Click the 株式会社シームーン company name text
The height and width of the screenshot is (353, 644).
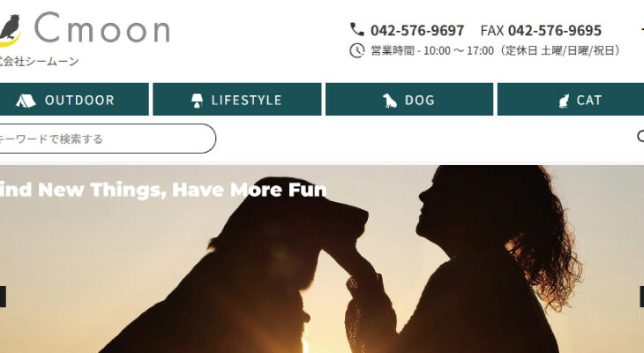(39, 61)
